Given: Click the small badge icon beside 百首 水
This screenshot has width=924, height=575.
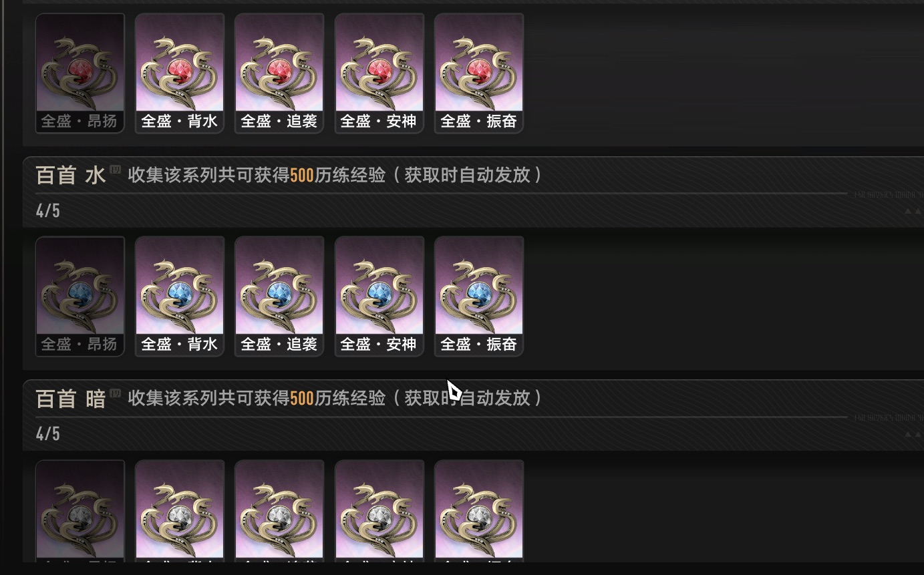Looking at the screenshot, I should click(116, 168).
